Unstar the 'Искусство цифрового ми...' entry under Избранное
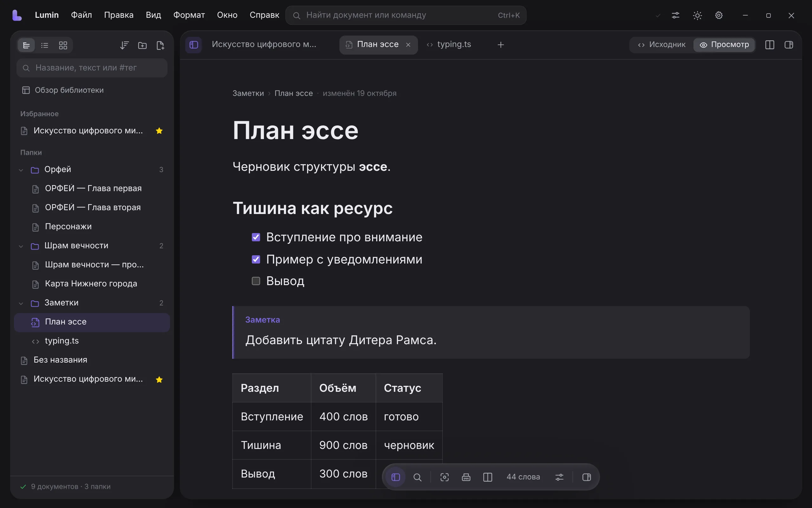The image size is (812, 508). (159, 131)
